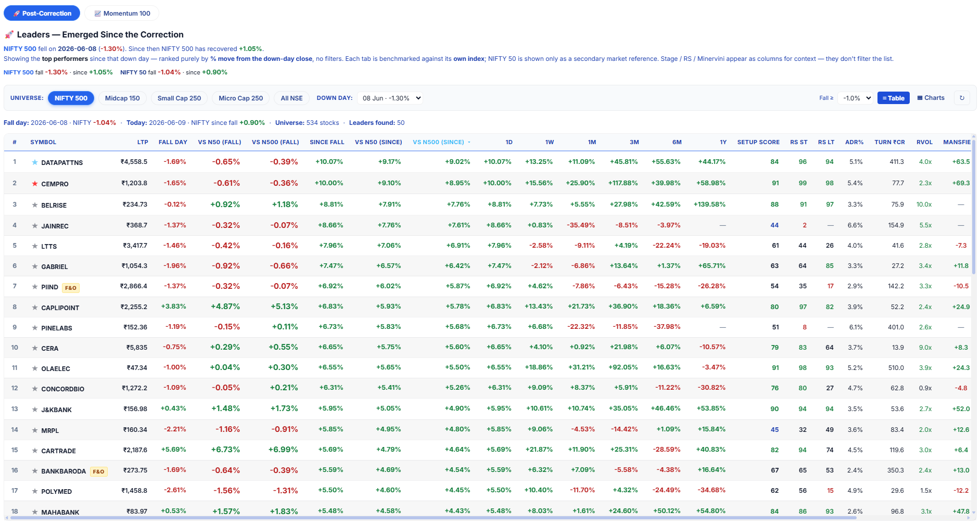Viewport: 980px width, 524px height.
Task: Sort by VS N500 (SINCE) column
Action: point(441,142)
